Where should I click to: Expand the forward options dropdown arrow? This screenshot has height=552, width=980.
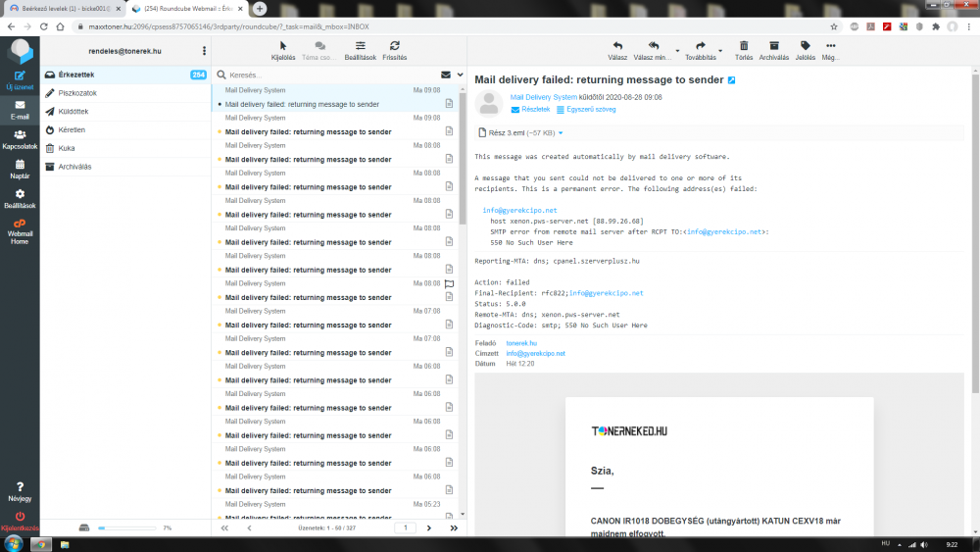[x=720, y=51]
